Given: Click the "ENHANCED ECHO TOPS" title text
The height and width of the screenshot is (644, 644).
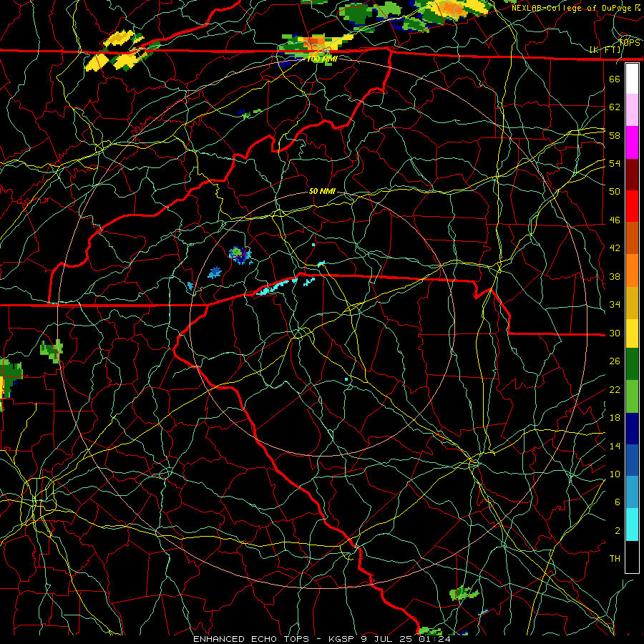Looking at the screenshot, I should tap(251, 639).
